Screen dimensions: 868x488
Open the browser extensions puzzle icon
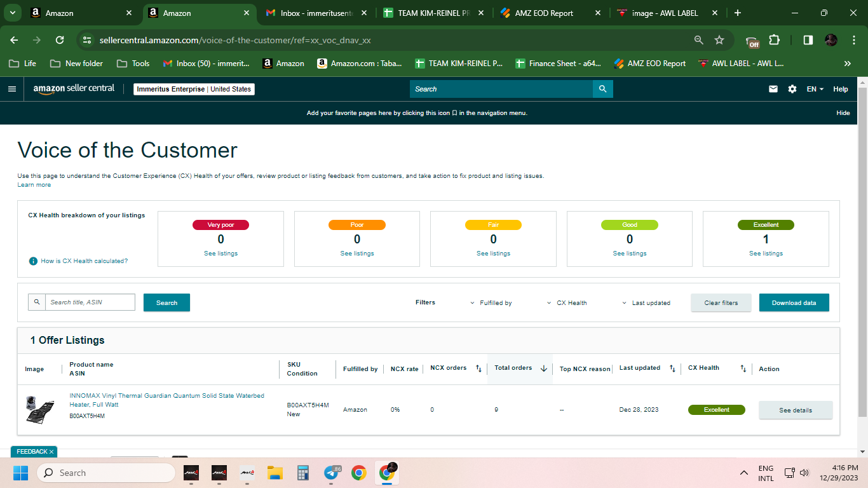point(774,40)
